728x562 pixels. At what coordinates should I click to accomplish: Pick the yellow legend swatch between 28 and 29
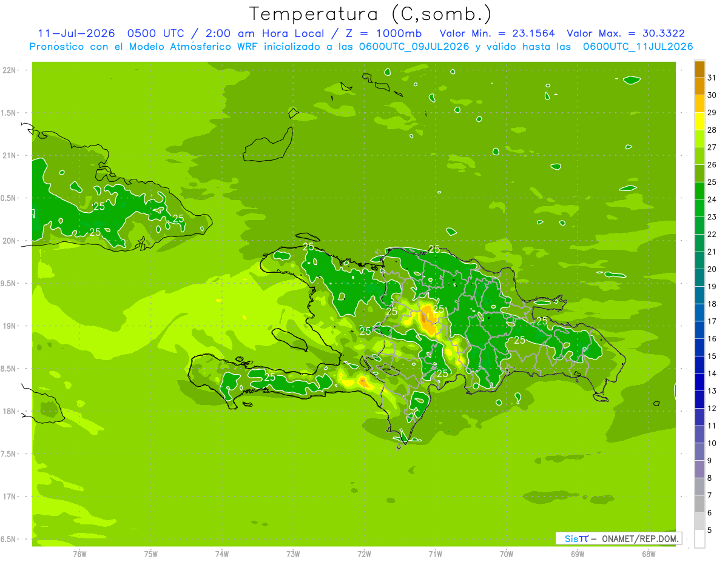(x=699, y=121)
